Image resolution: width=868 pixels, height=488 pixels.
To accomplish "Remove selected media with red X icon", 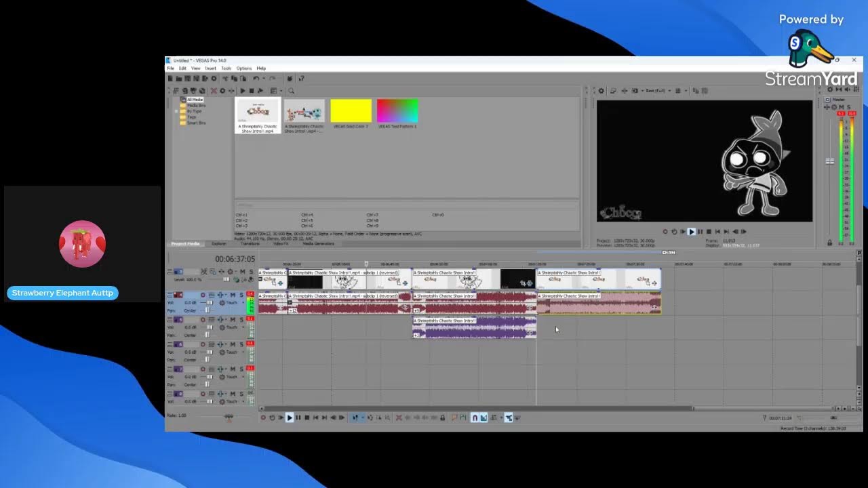I will [x=214, y=91].
